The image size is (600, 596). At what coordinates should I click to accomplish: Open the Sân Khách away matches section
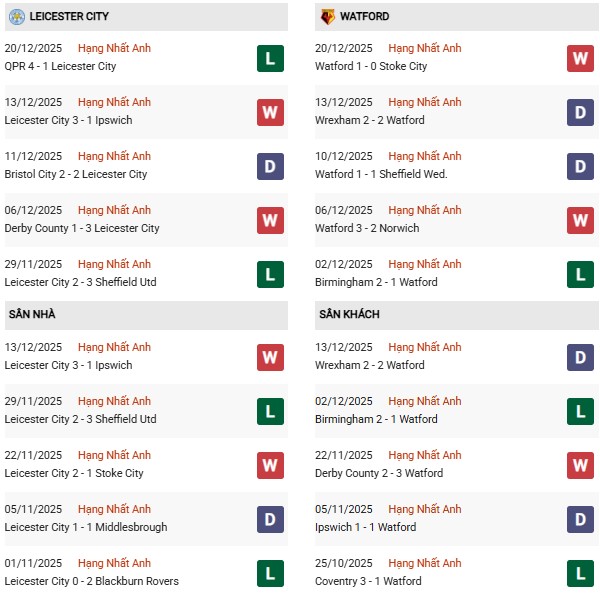[350, 314]
